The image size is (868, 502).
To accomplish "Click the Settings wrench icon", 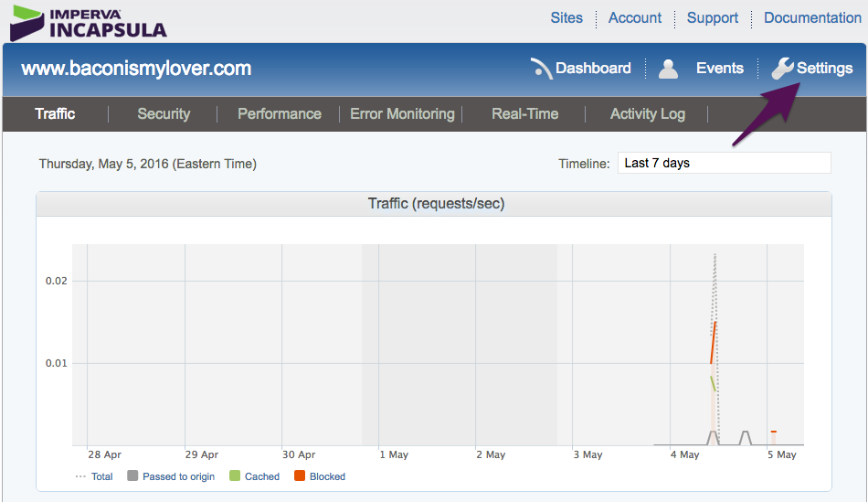I will [782, 69].
